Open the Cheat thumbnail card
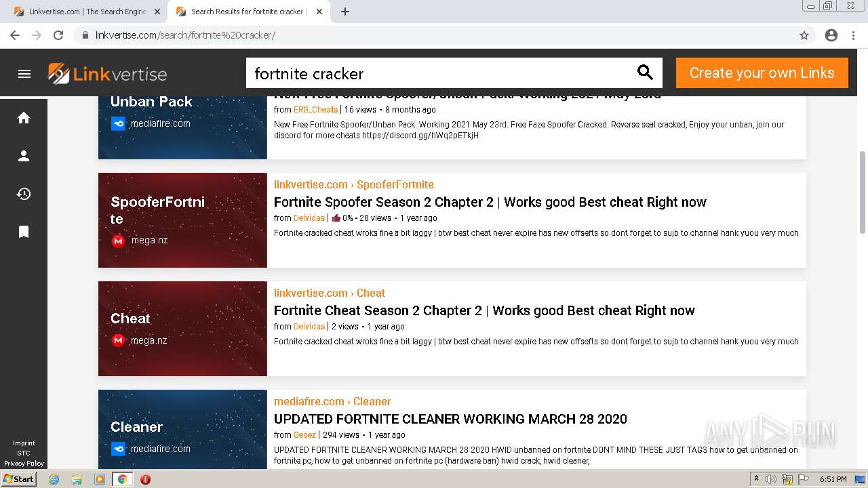This screenshot has width=868, height=488. click(x=182, y=329)
